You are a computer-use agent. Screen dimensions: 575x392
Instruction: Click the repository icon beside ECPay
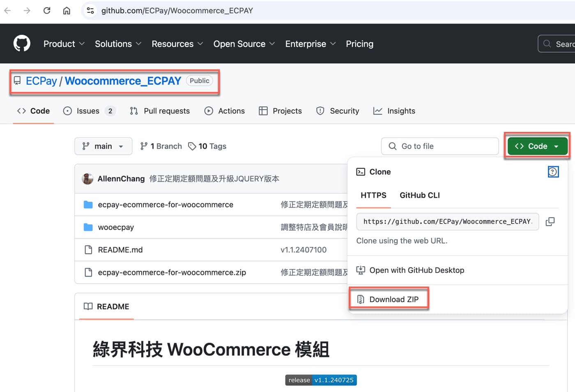[17, 81]
